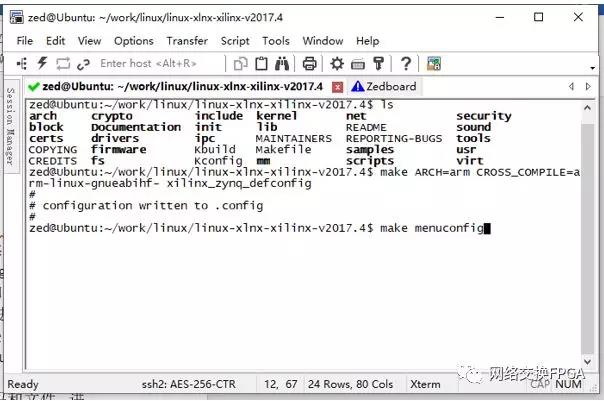Click 'kernel' in the terminal listing

(276, 116)
